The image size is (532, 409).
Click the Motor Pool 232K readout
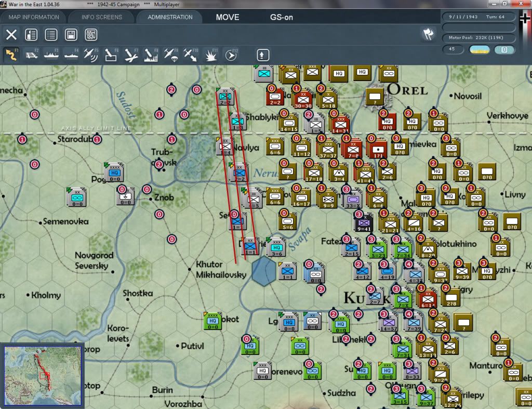[478, 37]
